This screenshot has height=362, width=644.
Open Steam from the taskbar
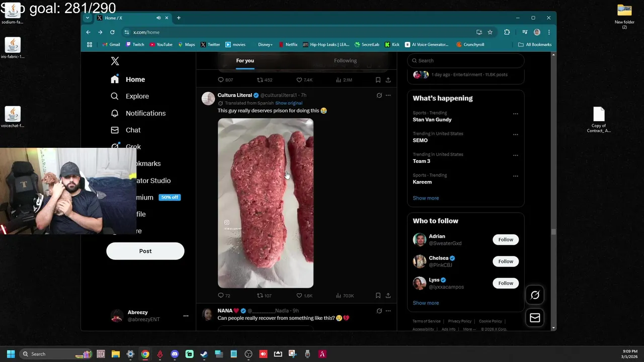click(x=204, y=354)
